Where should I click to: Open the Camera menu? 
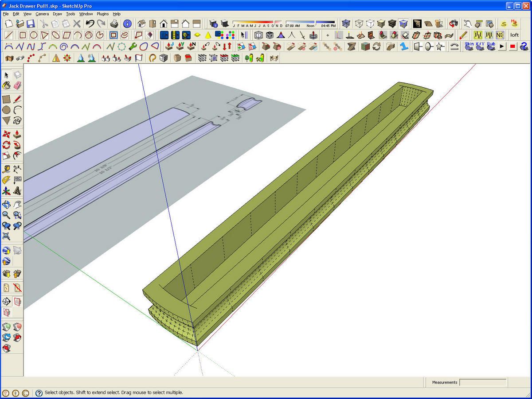coord(42,14)
